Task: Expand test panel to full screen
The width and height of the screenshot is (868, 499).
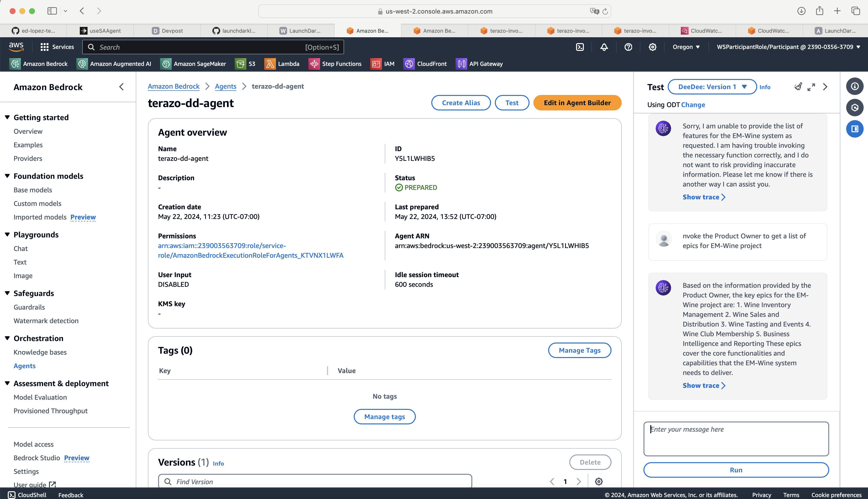Action: coord(811,87)
